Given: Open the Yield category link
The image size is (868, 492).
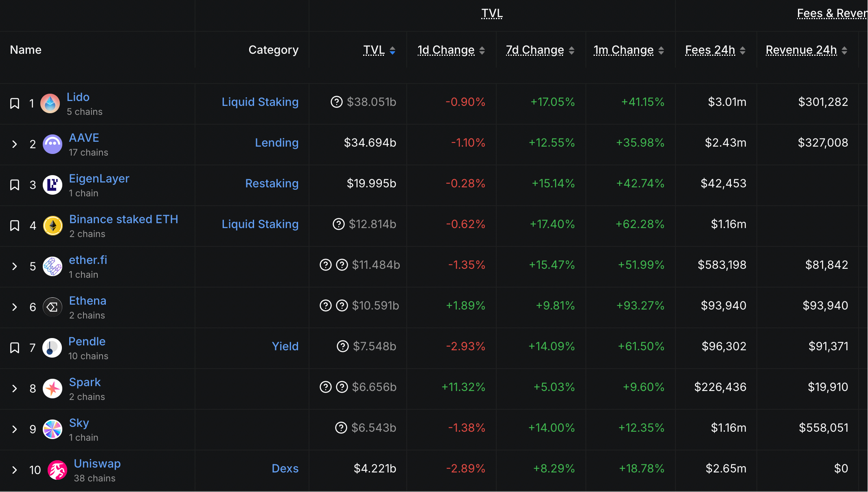Looking at the screenshot, I should (285, 346).
